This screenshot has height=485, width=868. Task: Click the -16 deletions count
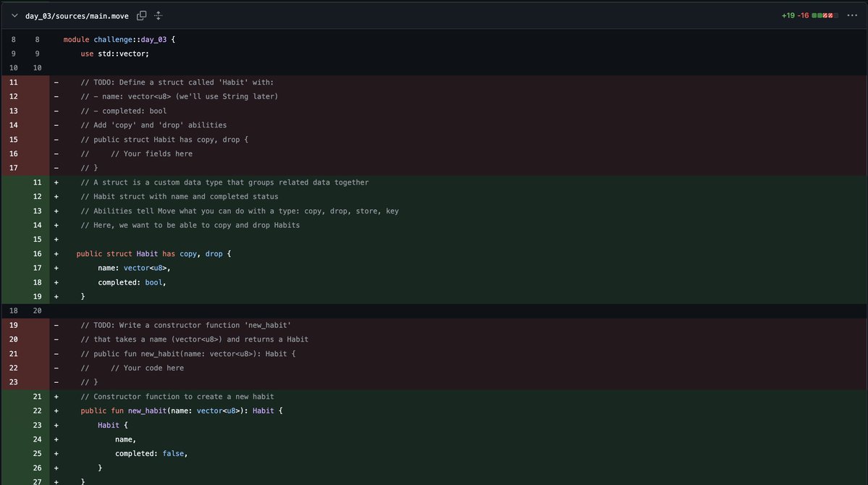point(803,15)
